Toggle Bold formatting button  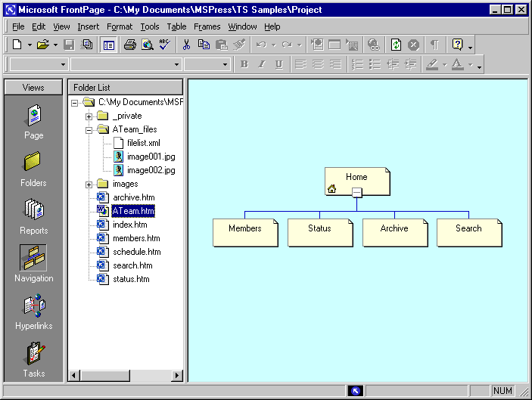tap(244, 64)
